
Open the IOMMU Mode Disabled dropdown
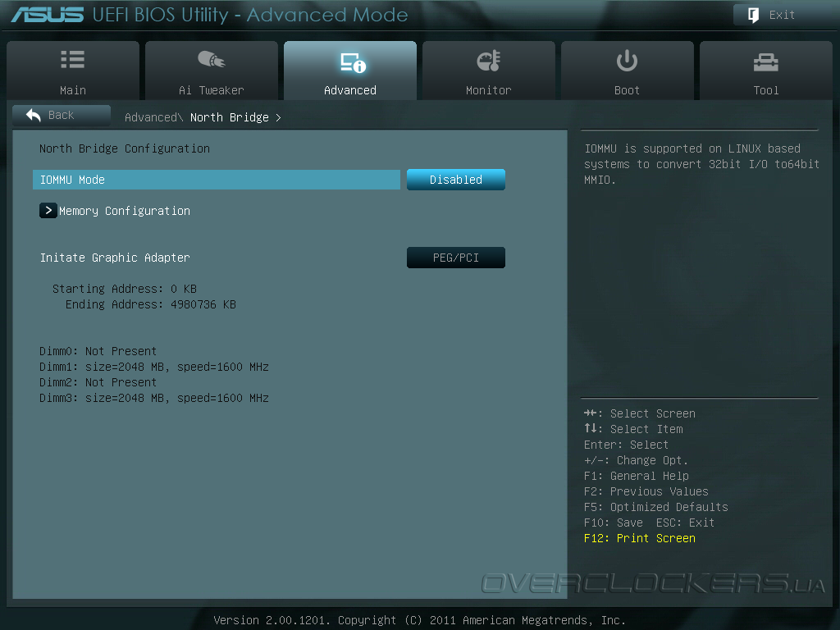(x=456, y=180)
